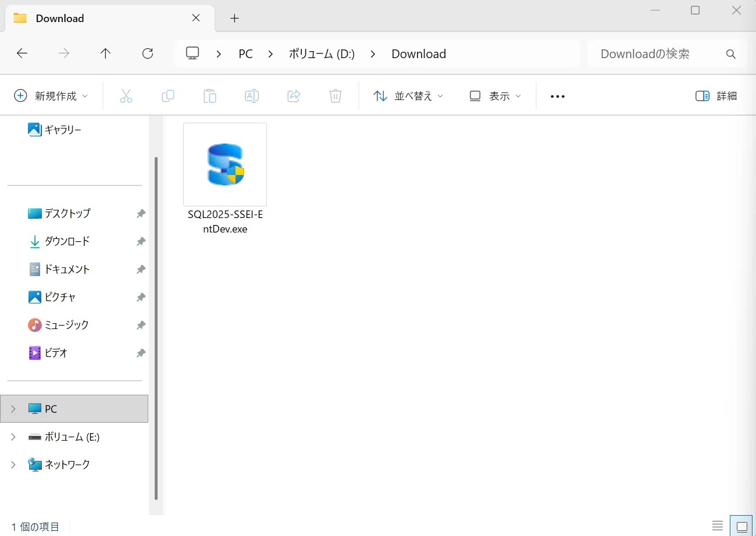
Task: Select the SQL2025-SSEI-EntDev.exe file icon
Action: pyautogui.click(x=225, y=165)
